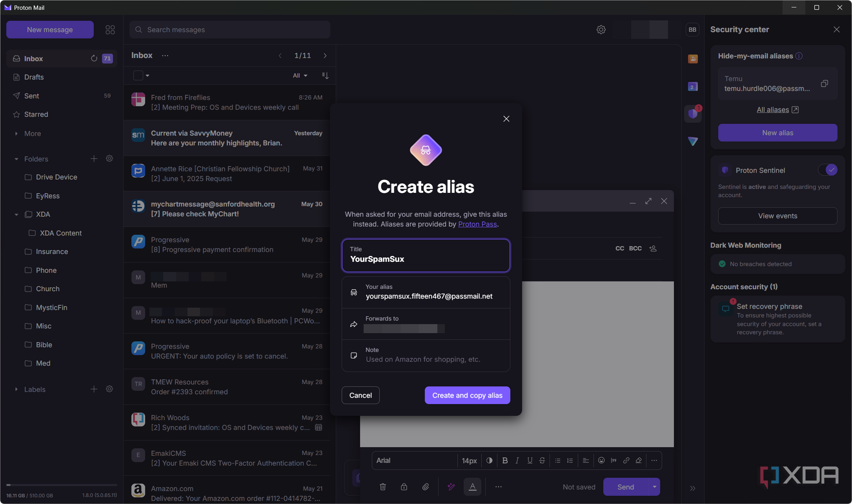Follow the Proton Pass link
Screen dimensions: 852x504
click(x=477, y=224)
